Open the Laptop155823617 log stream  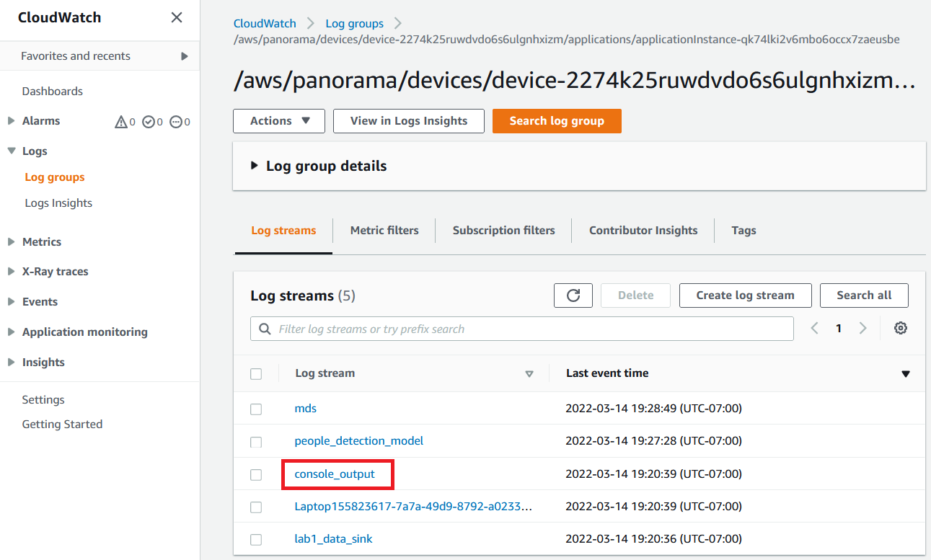coord(413,507)
